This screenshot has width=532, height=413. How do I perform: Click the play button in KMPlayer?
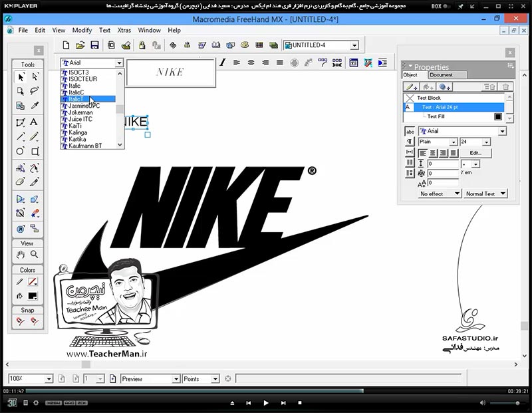tap(266, 403)
